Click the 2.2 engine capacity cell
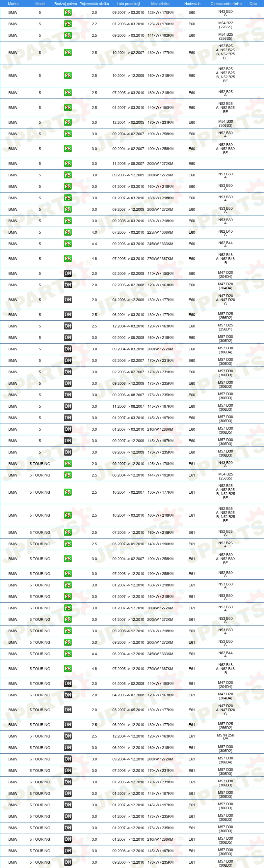 click(x=94, y=24)
